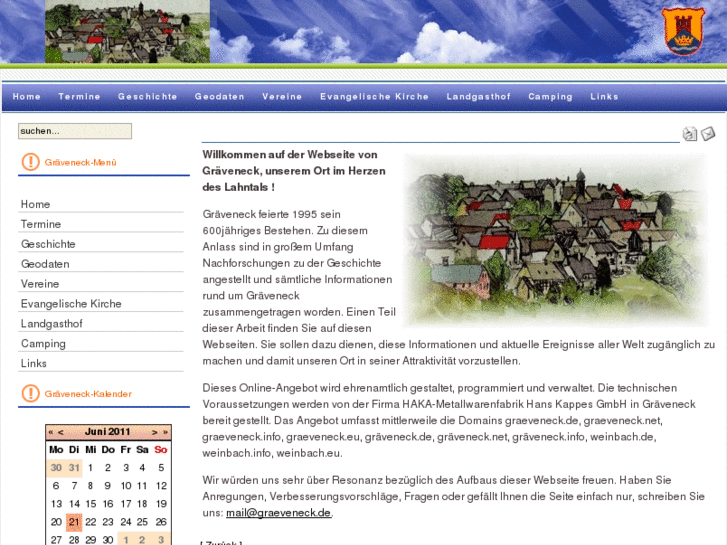This screenshot has width=727, height=545.
Task: Go to next month with > arrow
Action: (154, 432)
